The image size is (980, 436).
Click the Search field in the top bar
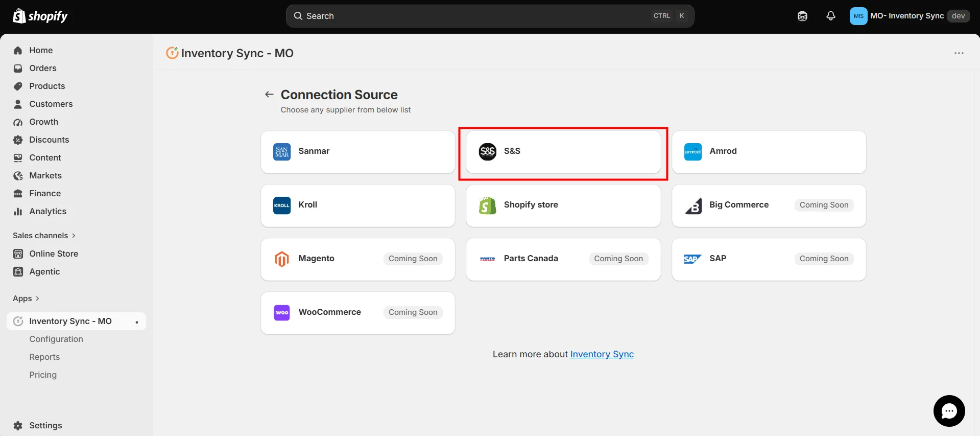[x=490, y=16]
